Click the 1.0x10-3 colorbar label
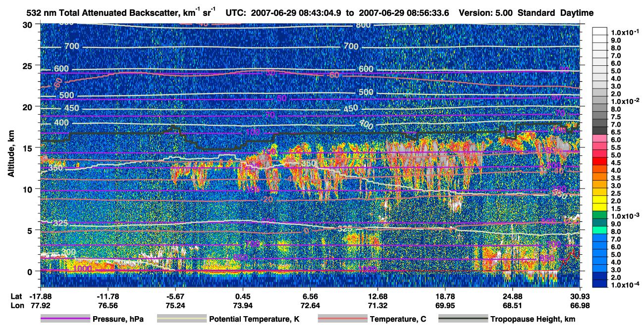 [625, 216]
